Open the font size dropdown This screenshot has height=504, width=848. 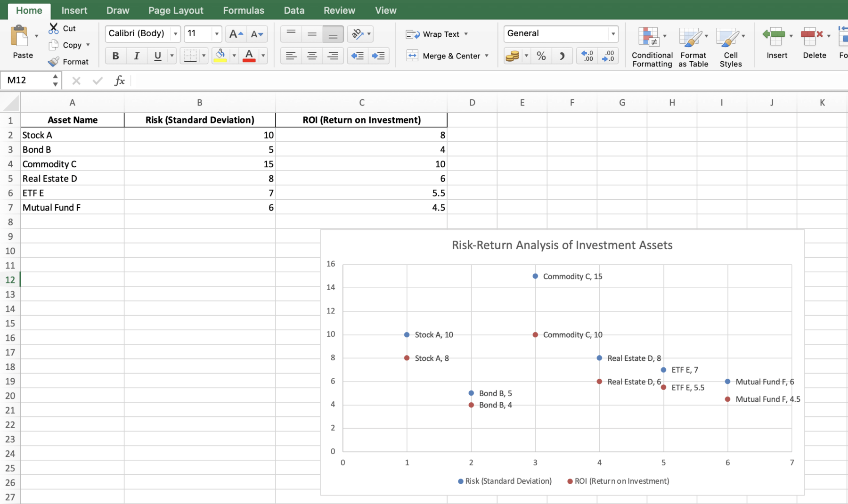click(x=216, y=33)
